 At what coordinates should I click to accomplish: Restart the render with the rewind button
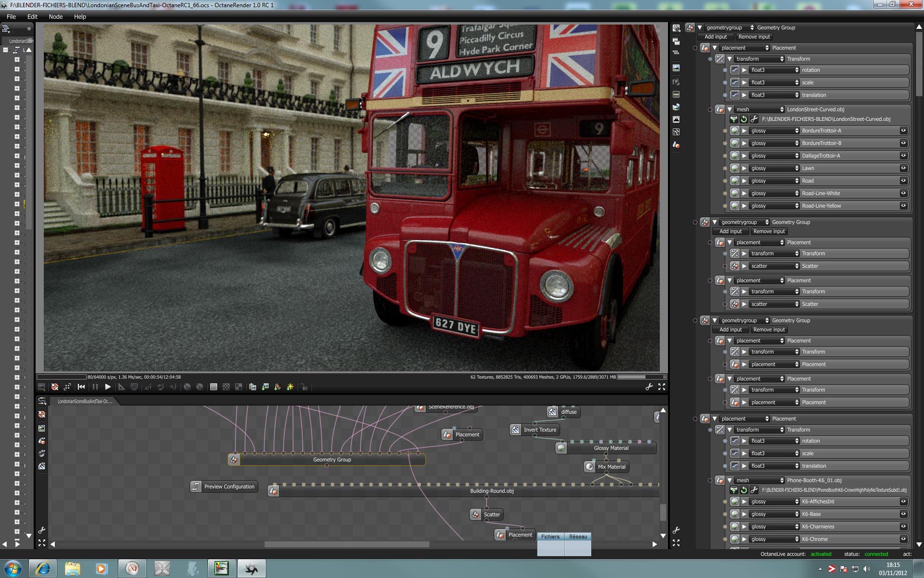click(81, 387)
